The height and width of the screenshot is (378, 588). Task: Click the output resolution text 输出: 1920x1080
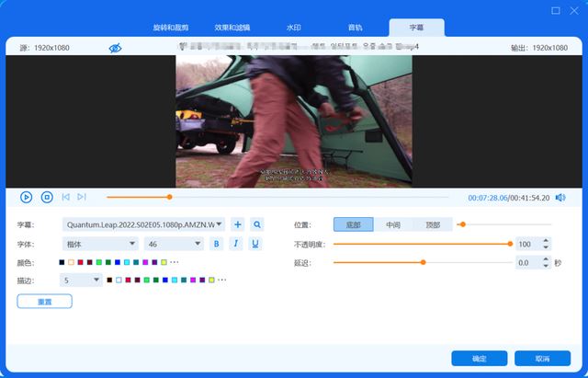539,48
